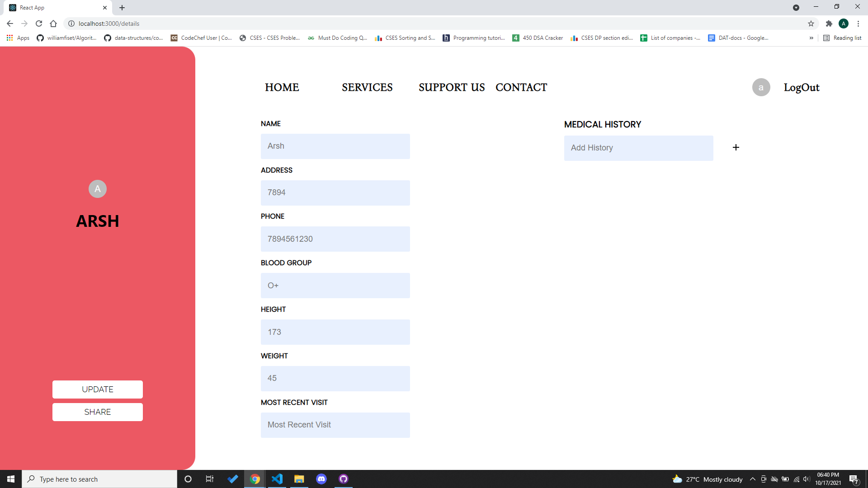Click the user avatar beside LogOut

click(x=761, y=87)
